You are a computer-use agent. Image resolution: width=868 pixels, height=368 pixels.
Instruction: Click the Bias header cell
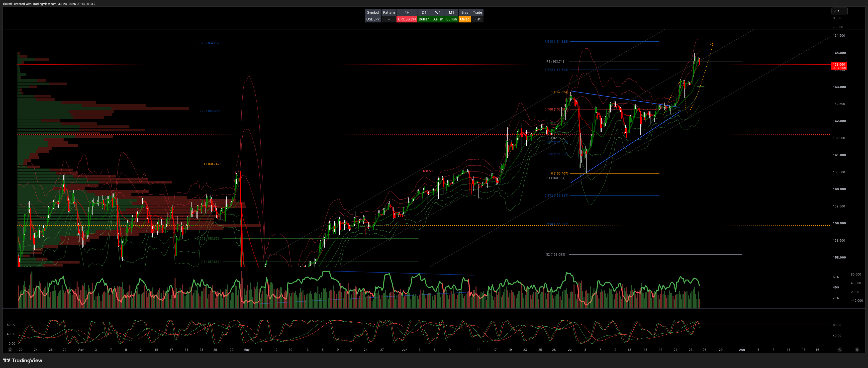click(465, 12)
